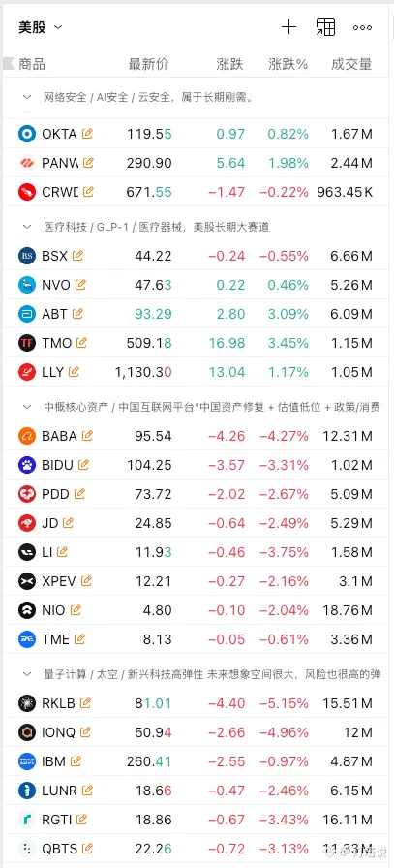Click the flag marker beside 商品 header

click(x=9, y=64)
